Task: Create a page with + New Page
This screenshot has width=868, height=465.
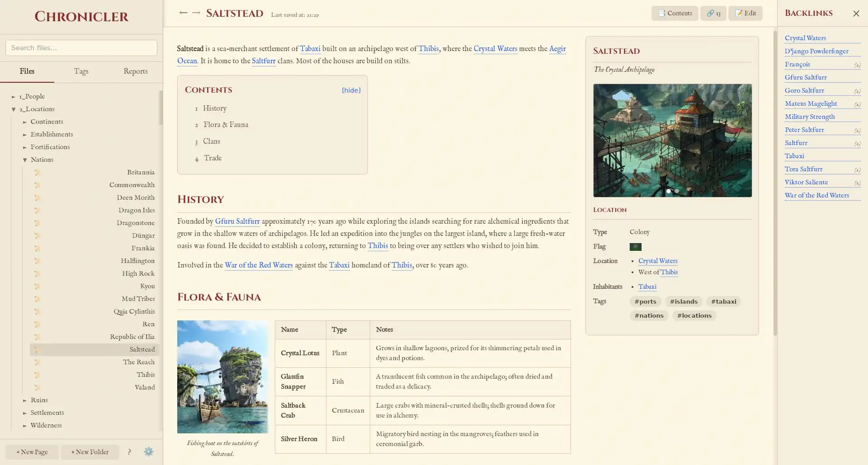Action: [32, 452]
